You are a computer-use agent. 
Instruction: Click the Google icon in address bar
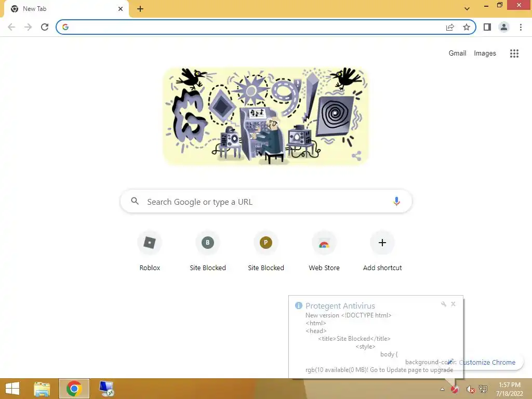tap(65, 27)
